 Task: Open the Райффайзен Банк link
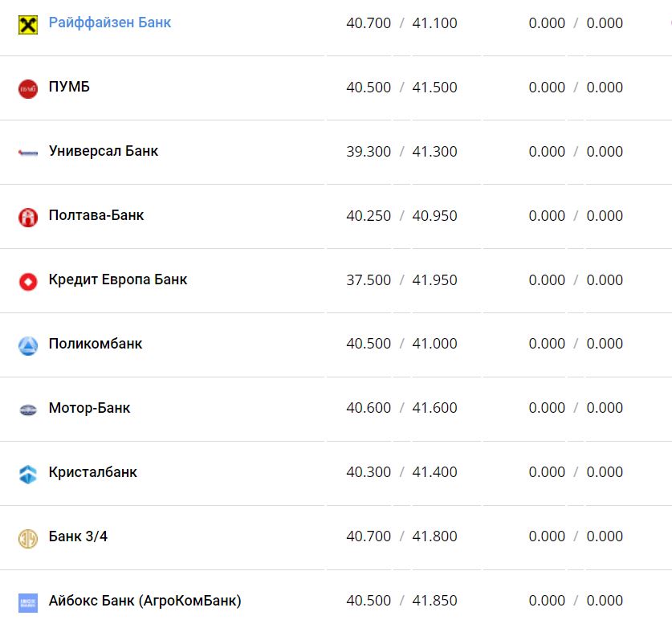(110, 22)
